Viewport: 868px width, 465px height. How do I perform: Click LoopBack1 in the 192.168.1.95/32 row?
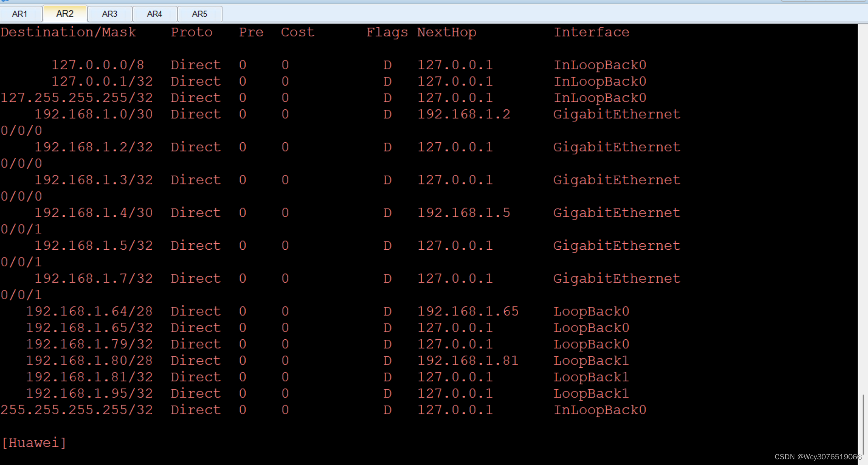(592, 393)
